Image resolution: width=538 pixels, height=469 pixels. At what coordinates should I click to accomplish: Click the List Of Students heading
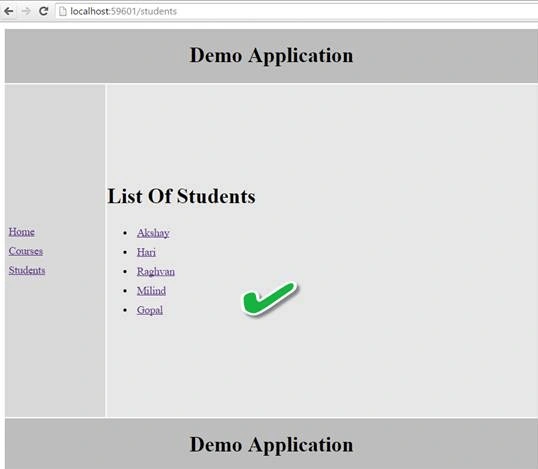[181, 196]
